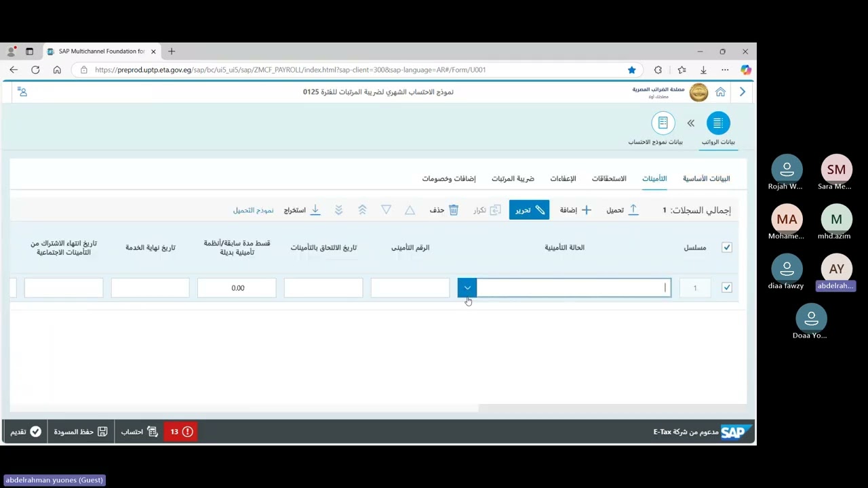
Task: Switch to the الإعفاءات tab
Action: click(x=563, y=178)
